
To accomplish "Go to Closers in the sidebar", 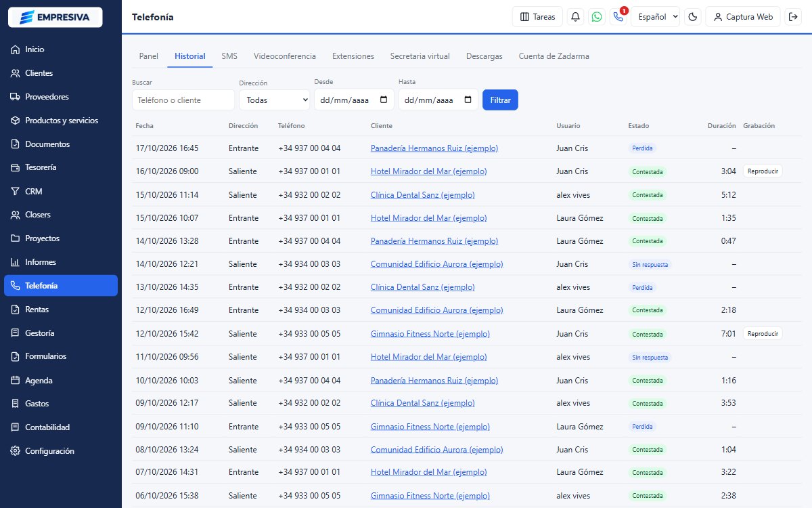I will click(61, 215).
